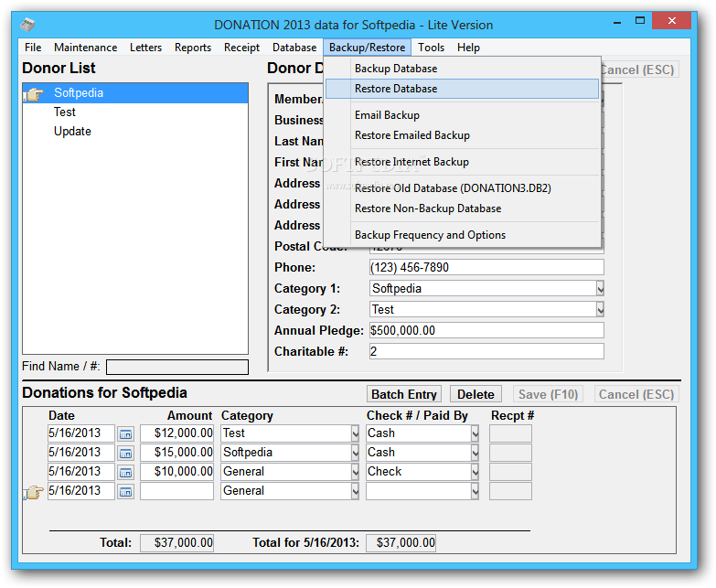Expand Paid By dropdown for $12,000.00 row
Image resolution: width=716 pixels, height=588 pixels.
pyautogui.click(x=475, y=433)
